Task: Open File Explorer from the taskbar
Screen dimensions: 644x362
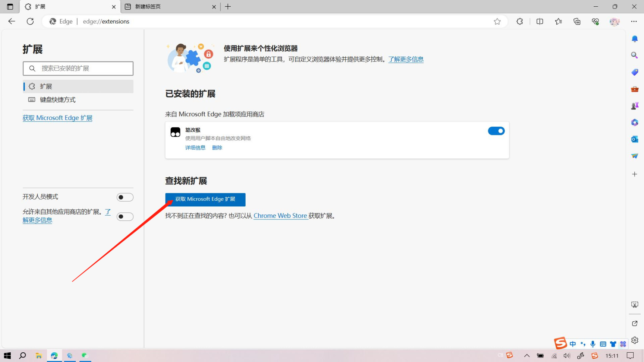Action: (38, 356)
